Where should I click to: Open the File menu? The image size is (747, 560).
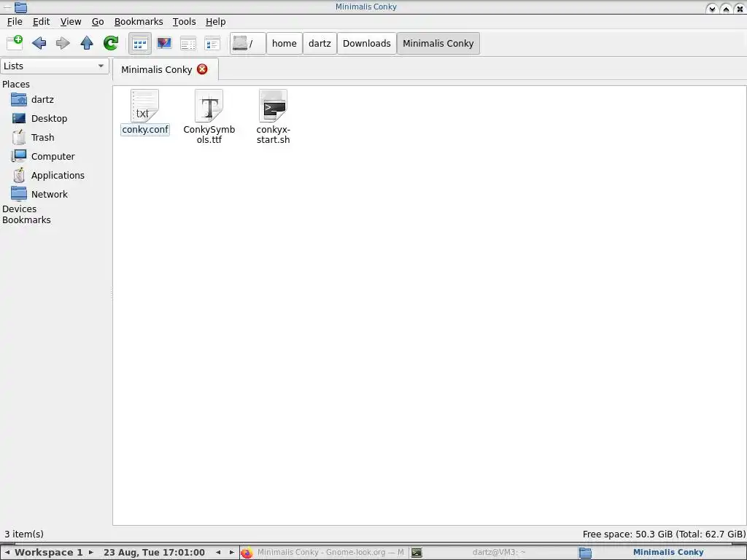tap(15, 21)
